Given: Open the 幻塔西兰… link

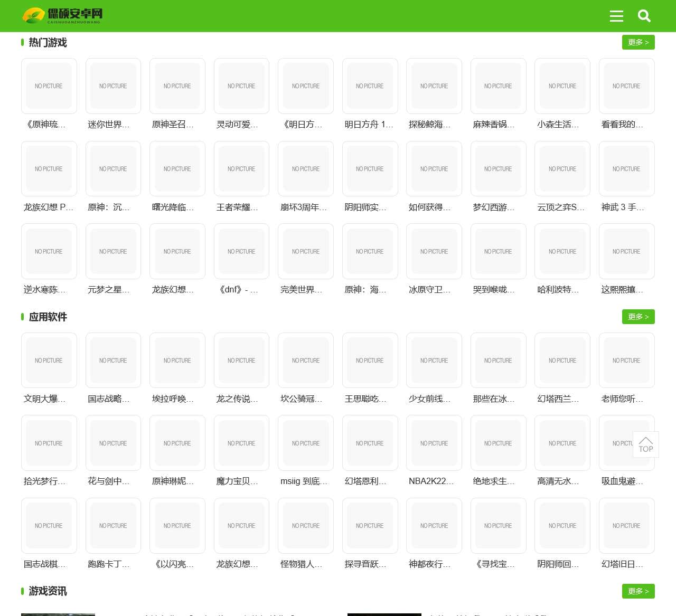Looking at the screenshot, I should (x=558, y=399).
